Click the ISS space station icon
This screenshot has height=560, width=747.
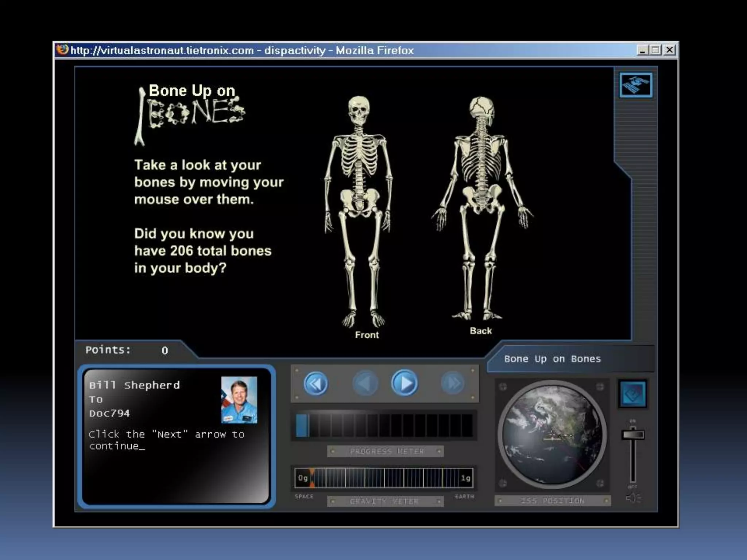636,85
